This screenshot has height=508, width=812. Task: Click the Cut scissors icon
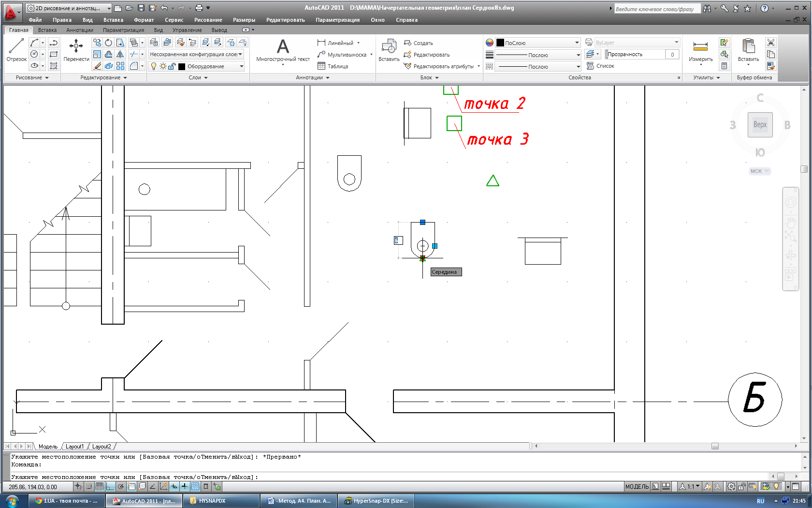771,43
